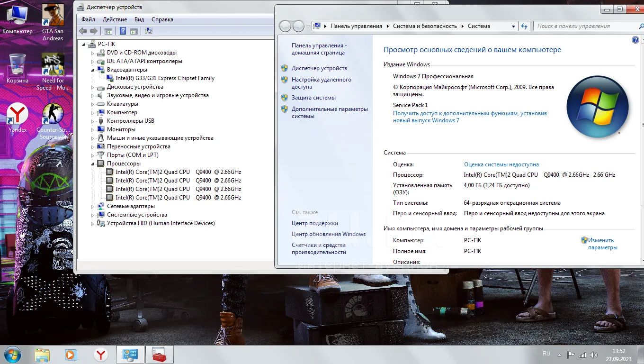Open Yandex Browser from the taskbar

(x=100, y=354)
